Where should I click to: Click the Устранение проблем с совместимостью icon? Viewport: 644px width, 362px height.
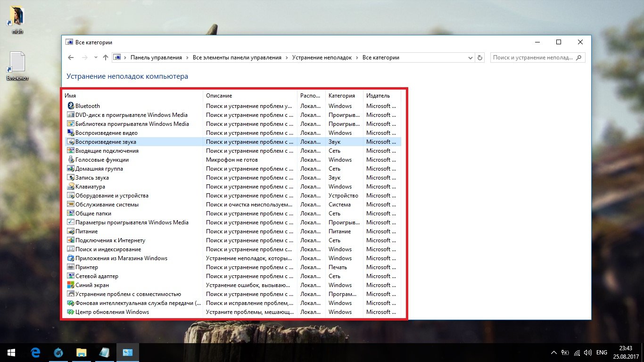71,294
